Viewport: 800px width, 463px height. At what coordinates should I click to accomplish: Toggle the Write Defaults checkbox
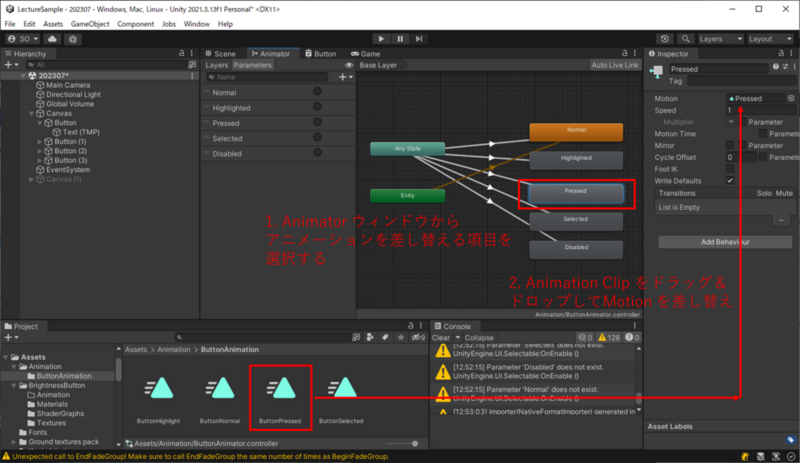click(730, 181)
